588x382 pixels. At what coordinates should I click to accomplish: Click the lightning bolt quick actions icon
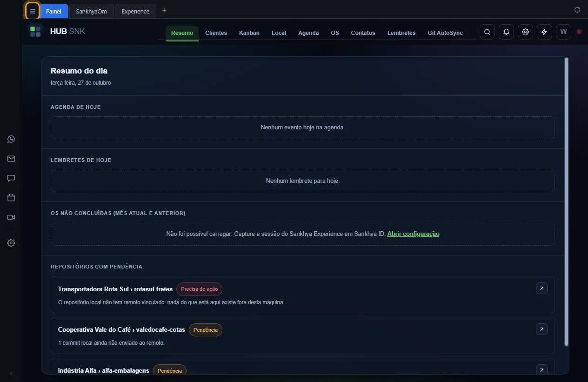(x=544, y=32)
